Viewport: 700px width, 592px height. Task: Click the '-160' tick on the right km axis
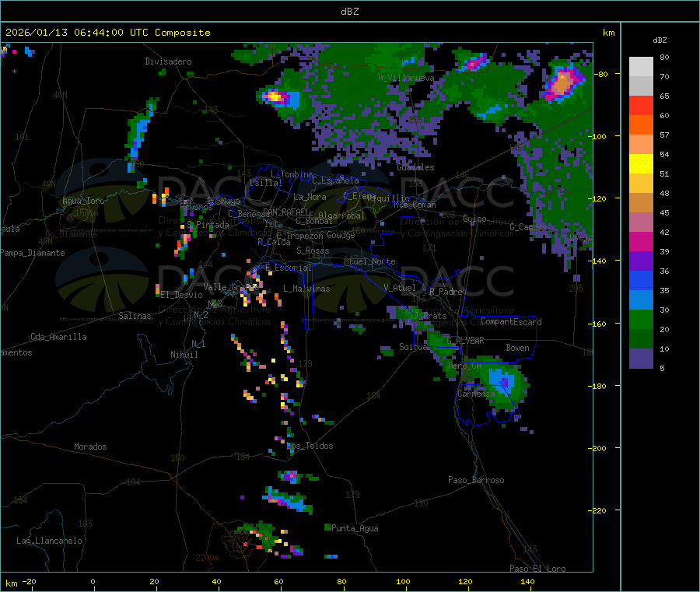(x=597, y=324)
